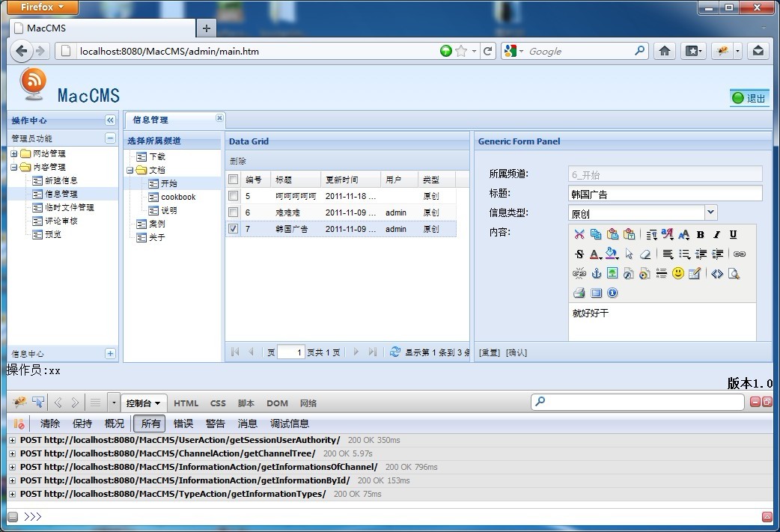This screenshot has height=532, width=780.
Task: Toggle the 保持 persist button in Firebug
Action: tap(82, 424)
